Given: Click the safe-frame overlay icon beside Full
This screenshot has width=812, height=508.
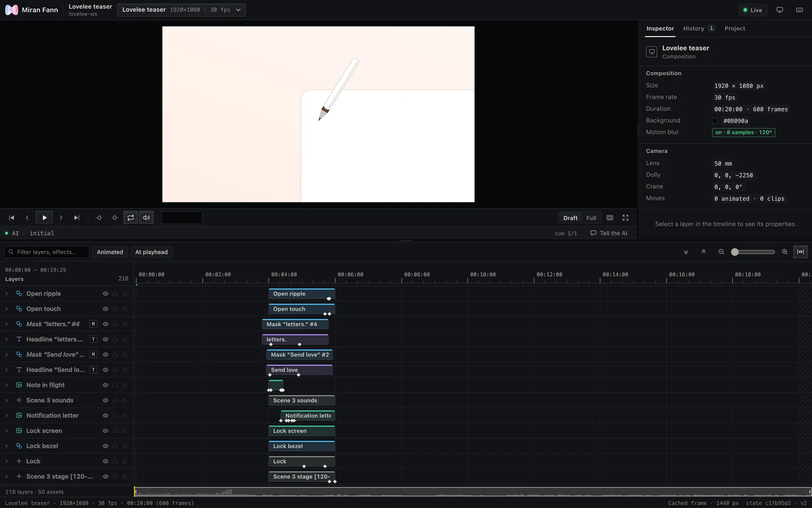Looking at the screenshot, I should [610, 218].
